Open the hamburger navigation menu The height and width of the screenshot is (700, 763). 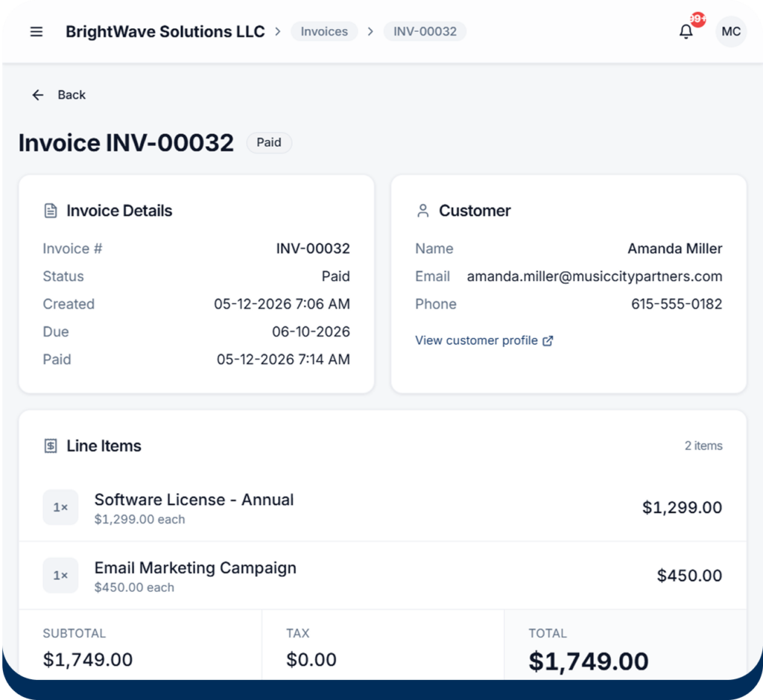click(37, 31)
